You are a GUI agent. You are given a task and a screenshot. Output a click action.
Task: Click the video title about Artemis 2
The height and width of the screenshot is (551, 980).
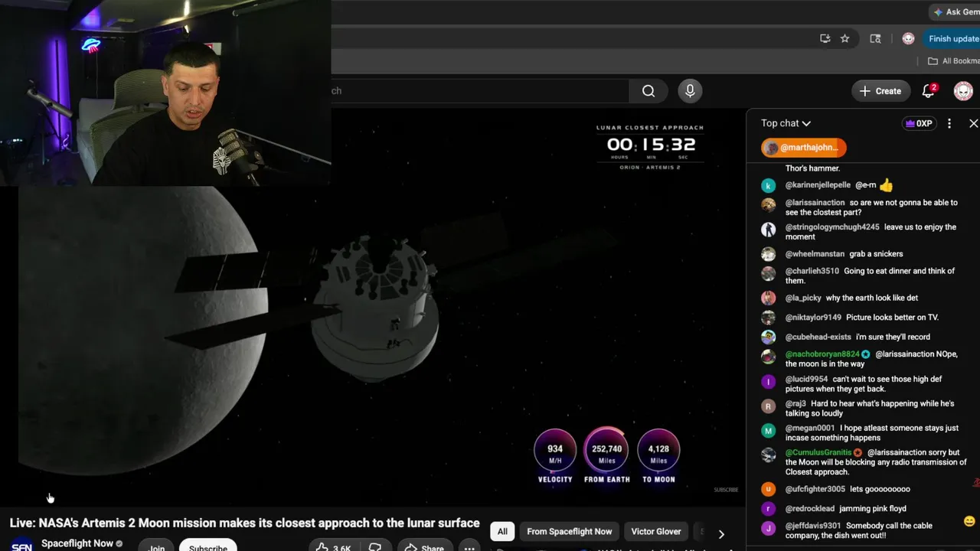pyautogui.click(x=244, y=523)
